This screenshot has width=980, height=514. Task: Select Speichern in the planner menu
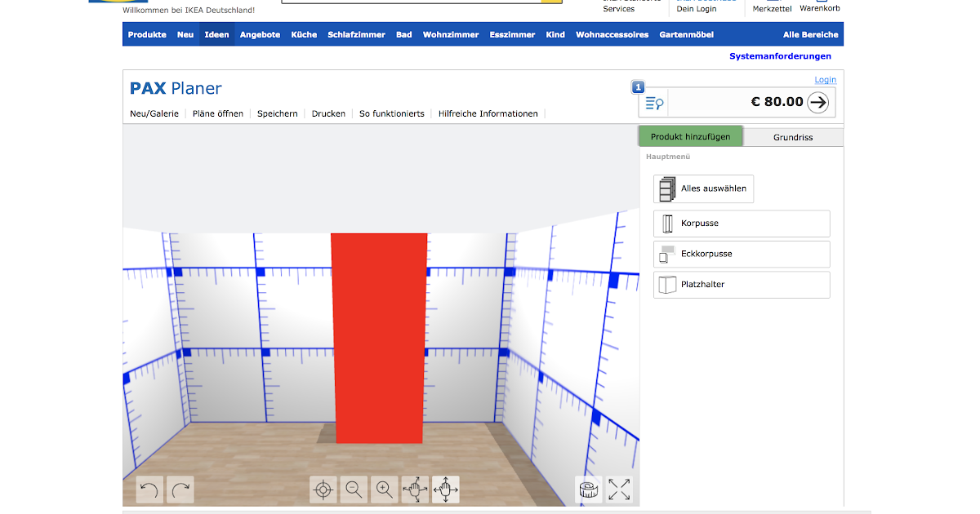point(278,114)
